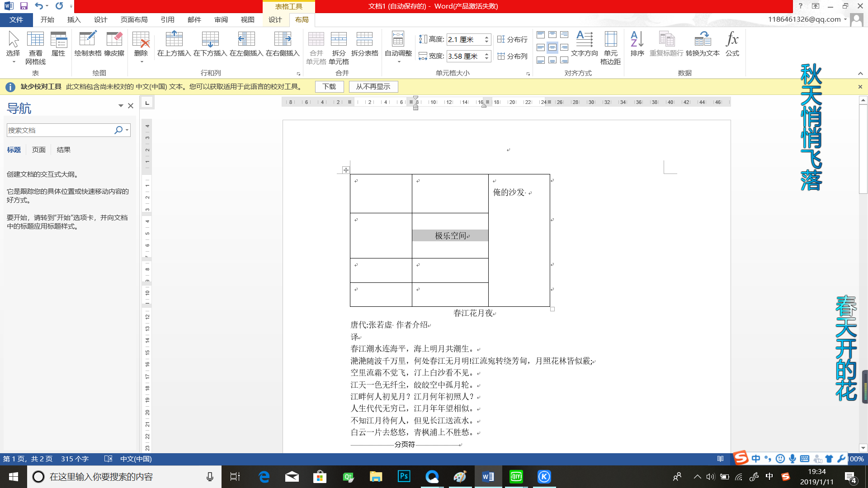Open Formula fx icon
868x488 pixels.
732,44
